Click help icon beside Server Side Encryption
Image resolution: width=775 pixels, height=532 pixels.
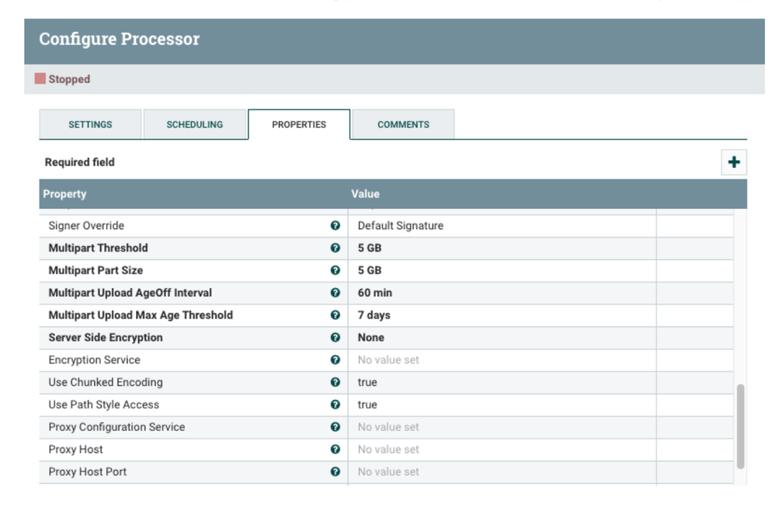335,337
